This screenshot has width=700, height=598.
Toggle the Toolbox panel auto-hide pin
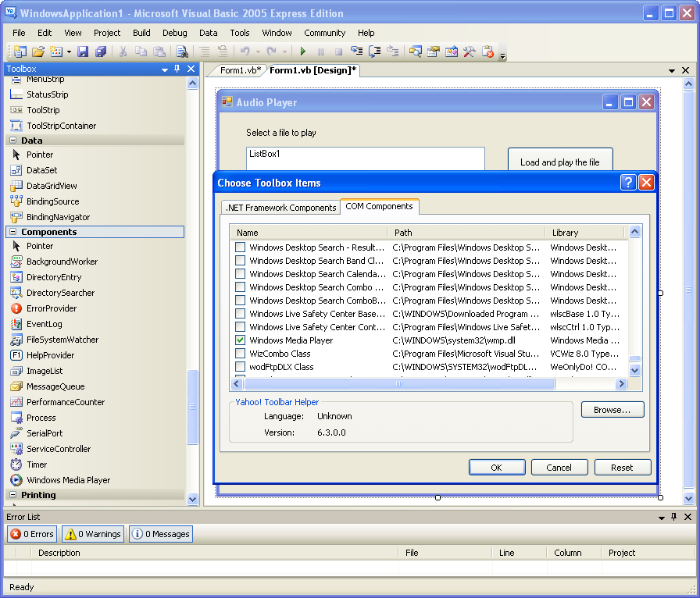(x=177, y=69)
